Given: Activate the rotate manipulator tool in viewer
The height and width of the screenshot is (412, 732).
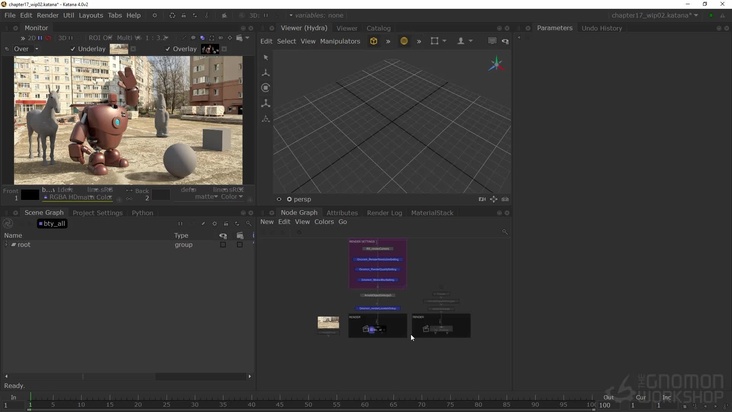Looking at the screenshot, I should pyautogui.click(x=266, y=88).
